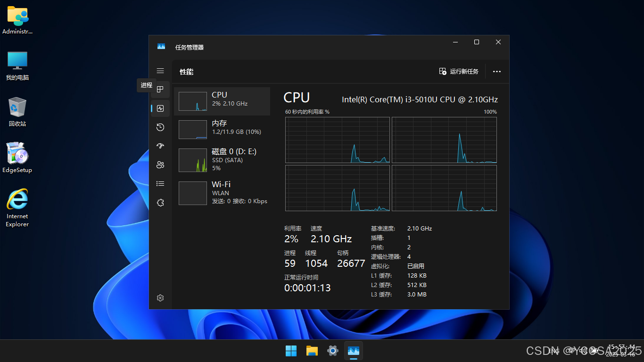644x362 pixels.
Task: Open the Windows Start button on taskbar
Action: coord(291,351)
